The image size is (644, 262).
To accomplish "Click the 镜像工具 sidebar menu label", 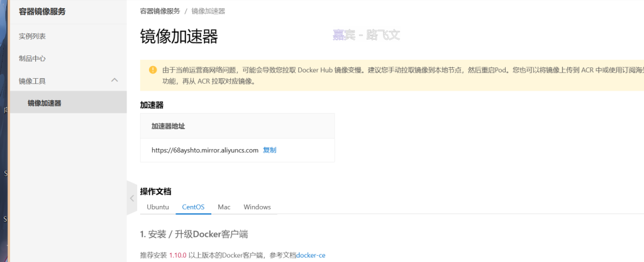I will pyautogui.click(x=32, y=81).
